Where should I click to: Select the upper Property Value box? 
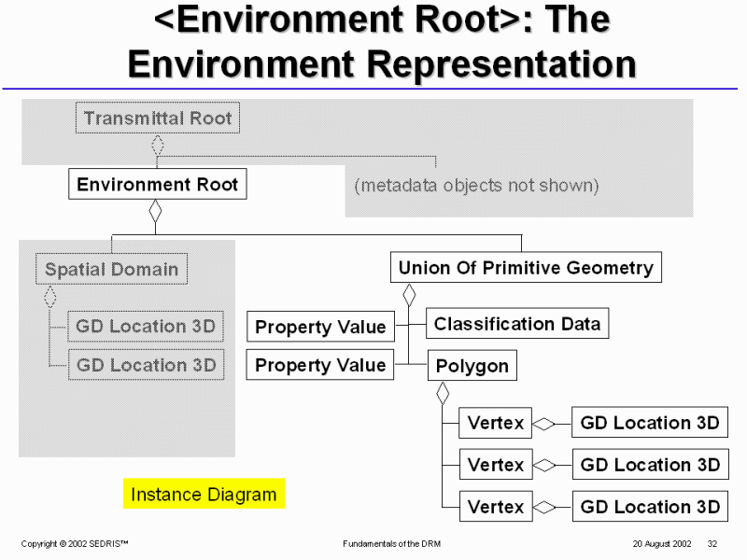coord(320,327)
